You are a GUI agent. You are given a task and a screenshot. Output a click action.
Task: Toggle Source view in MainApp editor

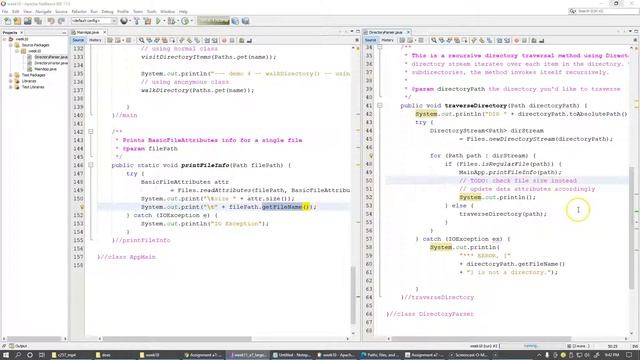(x=78, y=40)
